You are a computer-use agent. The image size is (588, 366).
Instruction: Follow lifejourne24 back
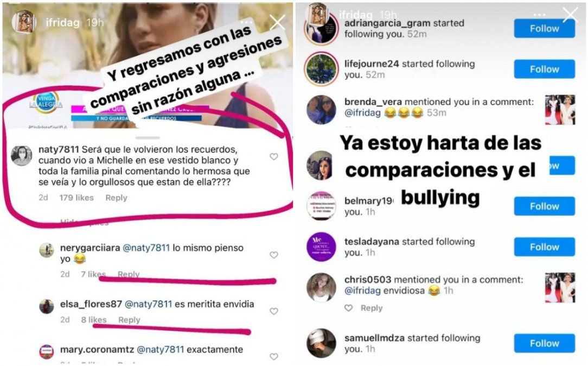(x=544, y=69)
